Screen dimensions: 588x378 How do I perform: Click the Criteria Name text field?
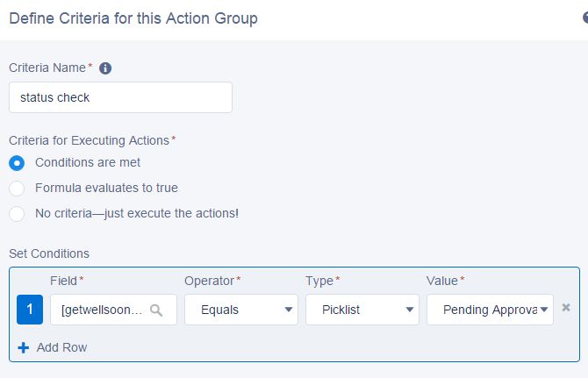click(120, 97)
